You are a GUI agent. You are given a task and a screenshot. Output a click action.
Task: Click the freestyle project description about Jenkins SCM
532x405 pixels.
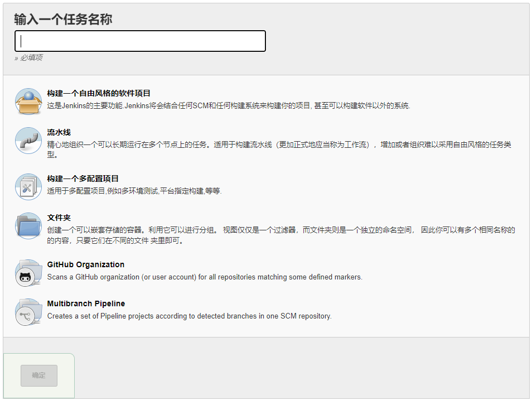point(229,105)
